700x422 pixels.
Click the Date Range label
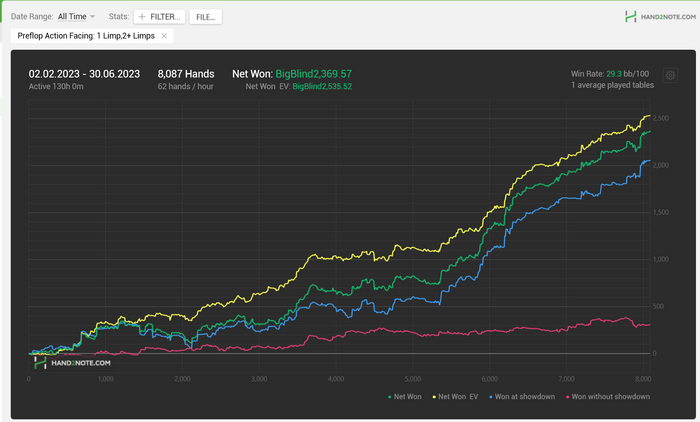[x=32, y=17]
